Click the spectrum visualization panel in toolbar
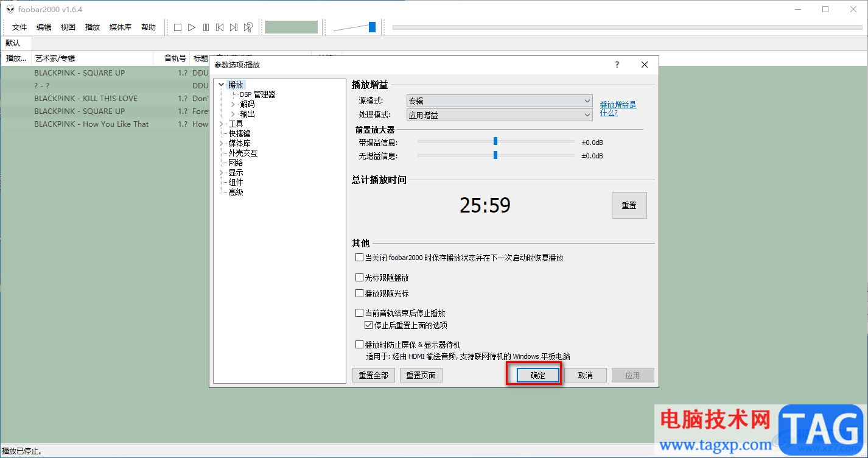 (292, 27)
